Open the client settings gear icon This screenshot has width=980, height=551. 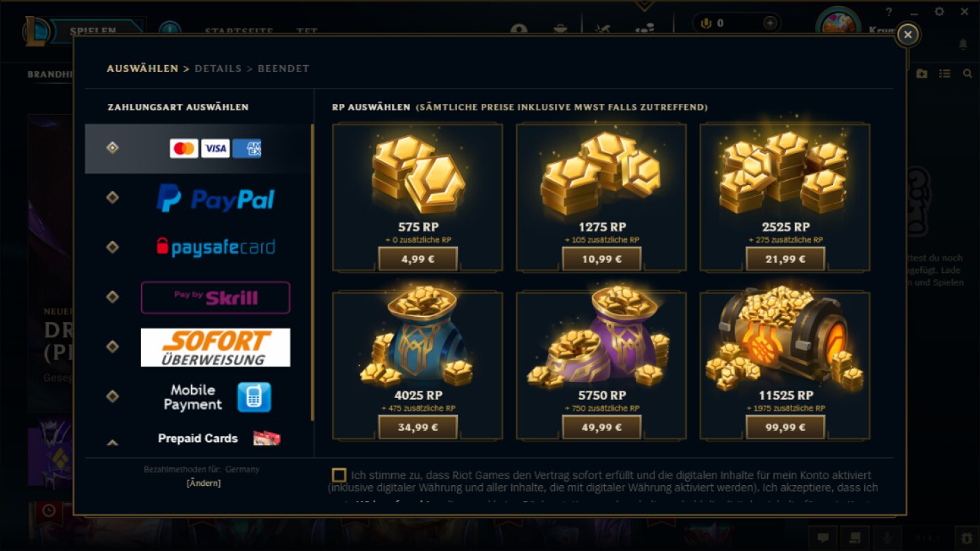click(x=939, y=12)
